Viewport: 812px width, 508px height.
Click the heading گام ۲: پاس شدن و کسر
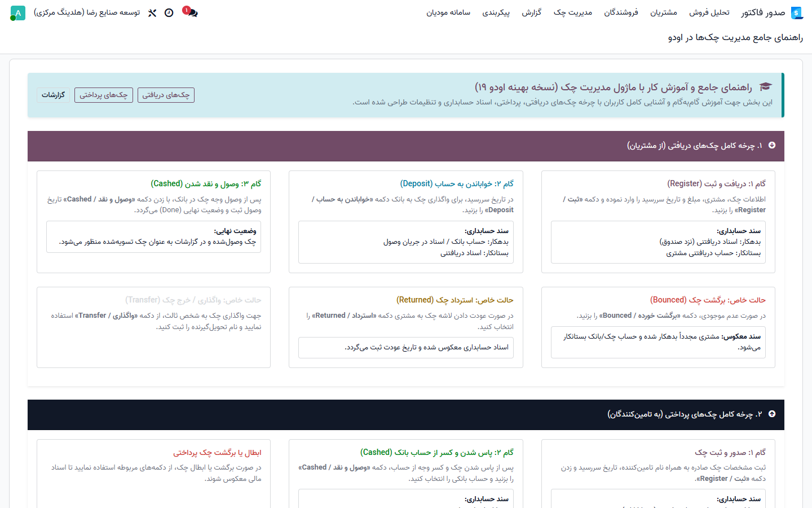click(x=437, y=453)
